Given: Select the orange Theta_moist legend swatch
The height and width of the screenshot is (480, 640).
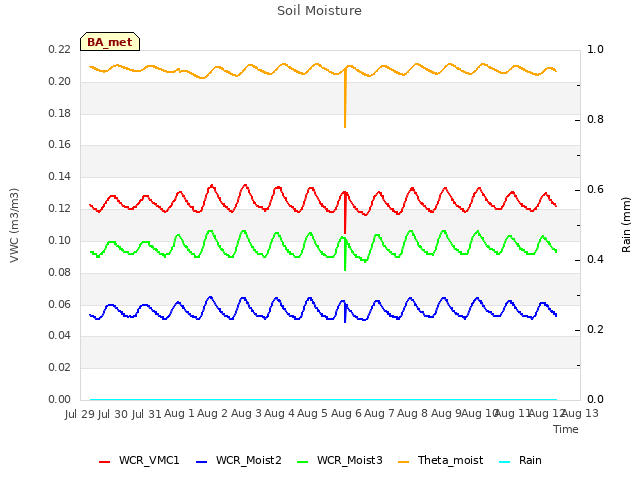Looking at the screenshot, I should tap(403, 462).
